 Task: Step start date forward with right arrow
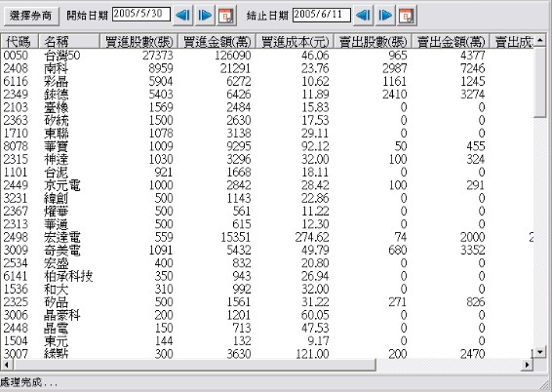click(205, 16)
